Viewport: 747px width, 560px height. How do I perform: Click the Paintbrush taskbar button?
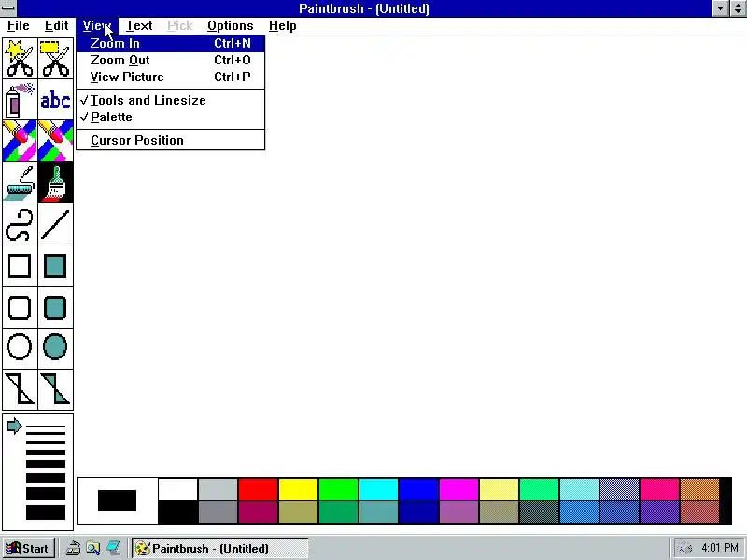coord(219,549)
